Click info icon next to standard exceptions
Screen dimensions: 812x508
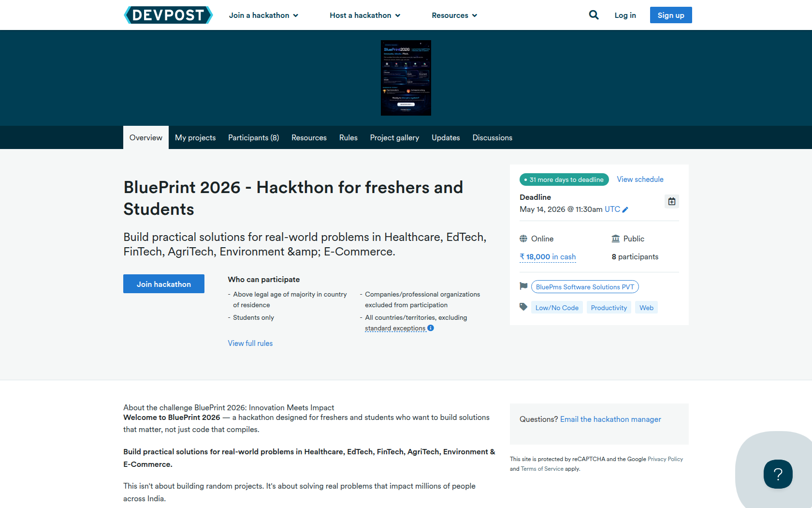[x=431, y=328]
